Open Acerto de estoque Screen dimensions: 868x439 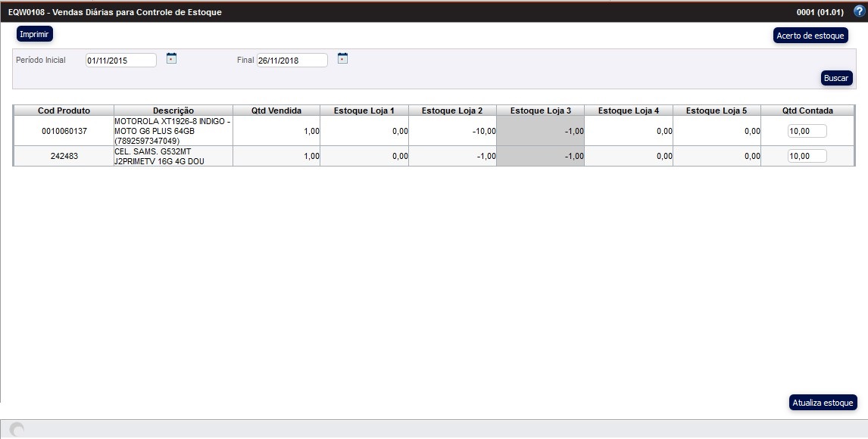coord(810,36)
